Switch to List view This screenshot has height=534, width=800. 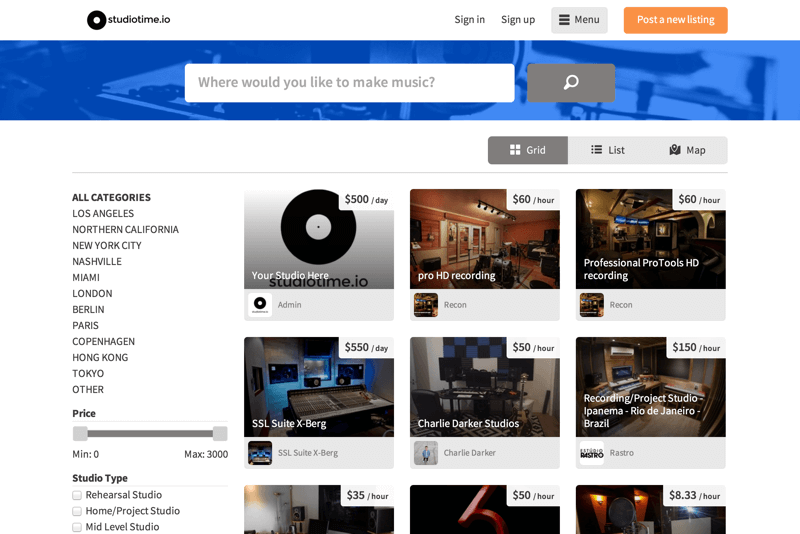coord(608,150)
